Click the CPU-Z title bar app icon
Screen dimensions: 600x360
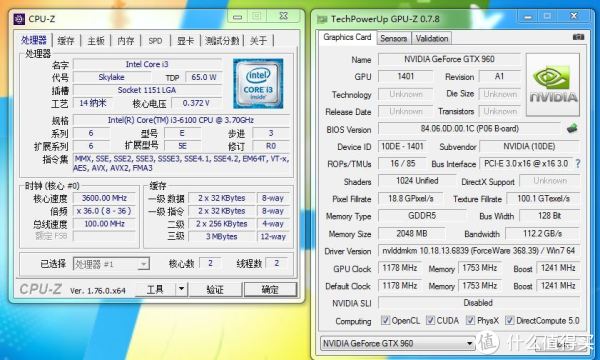[19, 19]
